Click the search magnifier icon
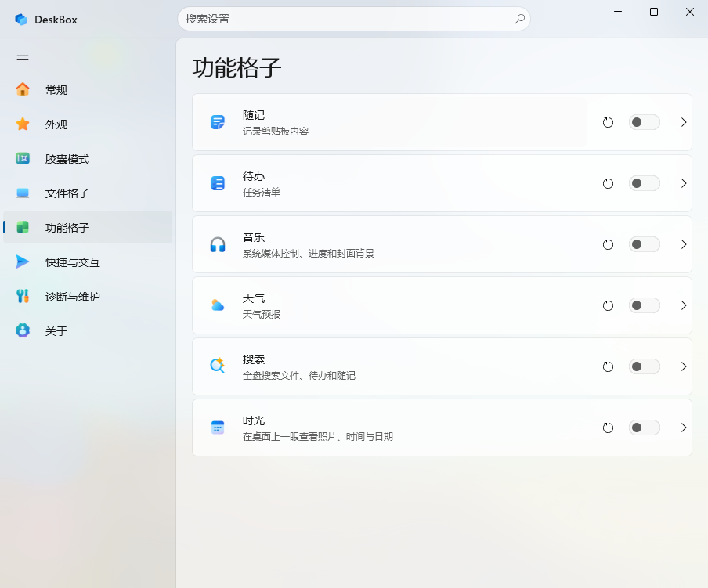Viewport: 708px width, 588px height. pos(519,19)
